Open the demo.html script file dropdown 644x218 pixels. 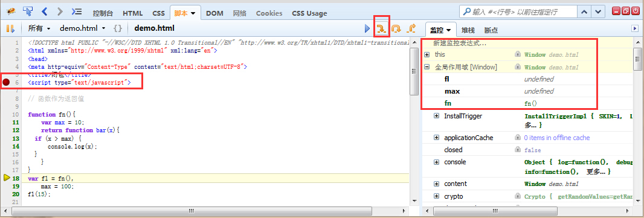click(83, 28)
